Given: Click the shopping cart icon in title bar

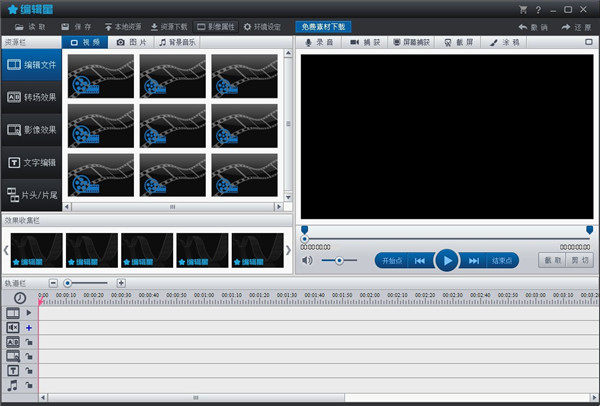Looking at the screenshot, I should [523, 9].
